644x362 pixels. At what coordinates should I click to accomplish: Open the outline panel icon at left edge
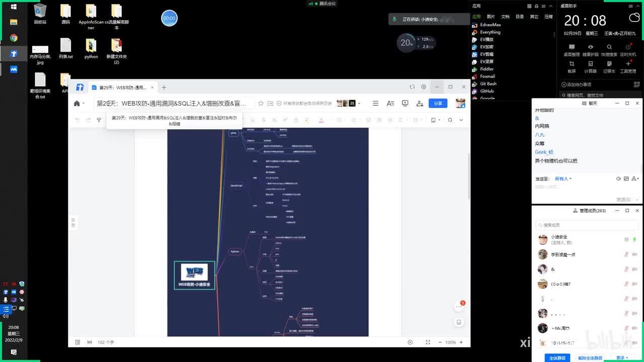coord(73,222)
